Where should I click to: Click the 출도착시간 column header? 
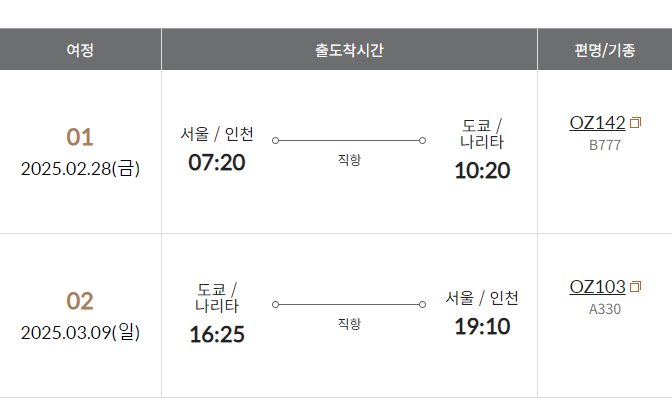click(x=349, y=49)
